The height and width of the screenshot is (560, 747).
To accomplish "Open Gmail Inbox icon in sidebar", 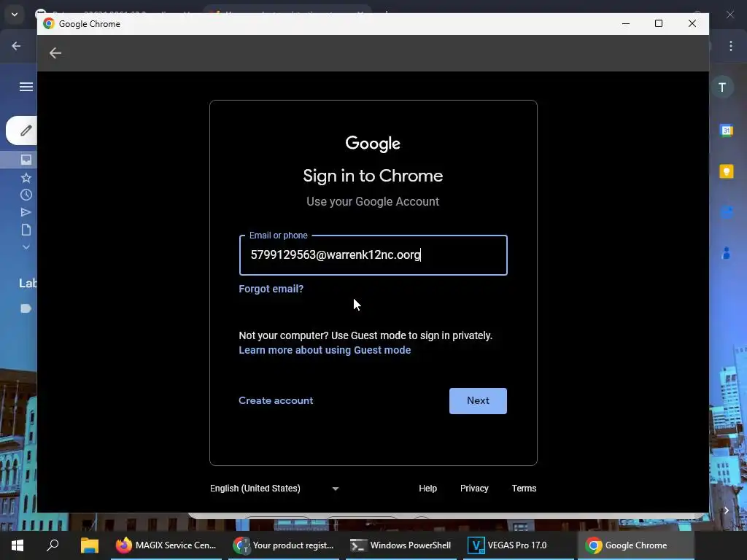I will click(26, 160).
